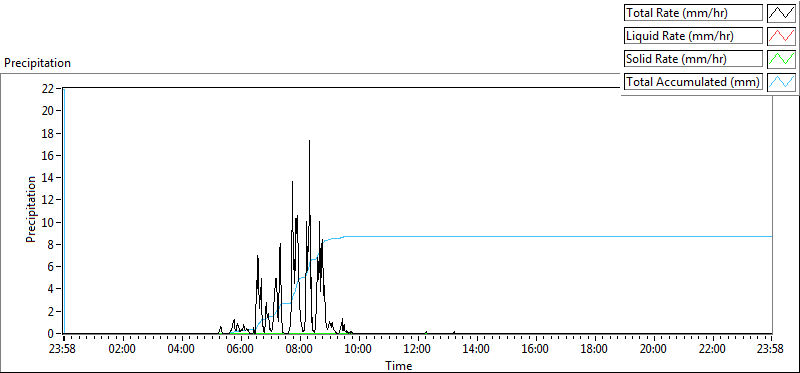The height and width of the screenshot is (373, 800).
Task: Click the Total Accumulated blue plot icon
Action: [x=781, y=82]
